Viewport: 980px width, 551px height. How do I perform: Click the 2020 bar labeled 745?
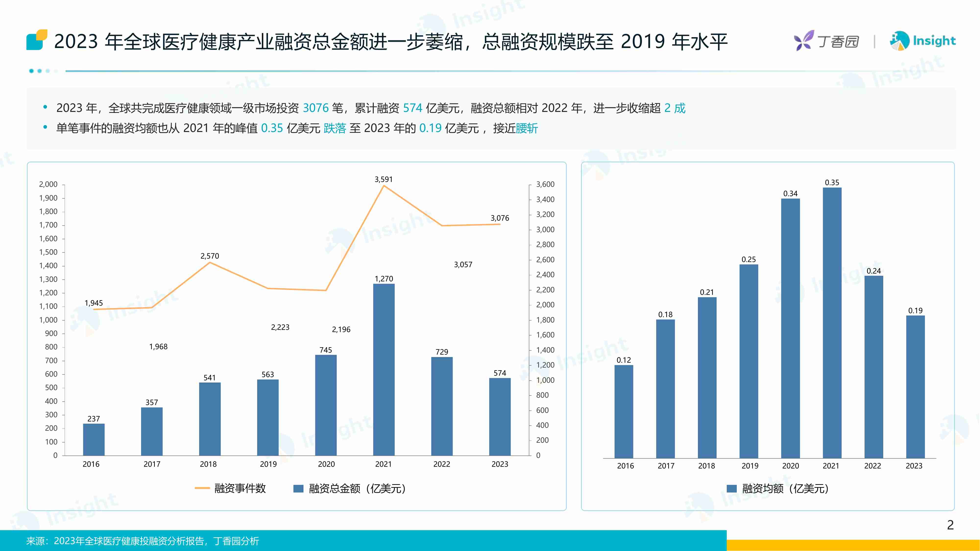click(x=326, y=405)
